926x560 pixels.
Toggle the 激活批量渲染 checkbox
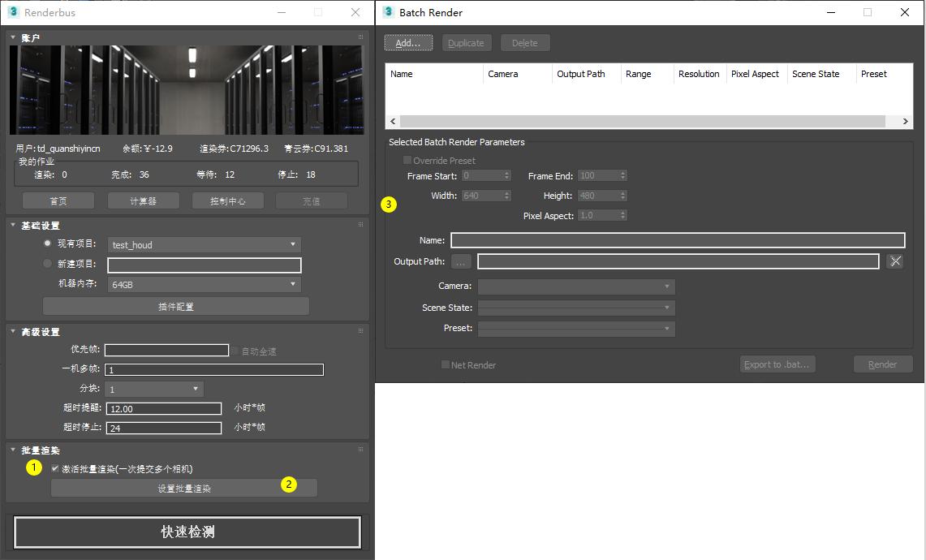click(x=55, y=468)
